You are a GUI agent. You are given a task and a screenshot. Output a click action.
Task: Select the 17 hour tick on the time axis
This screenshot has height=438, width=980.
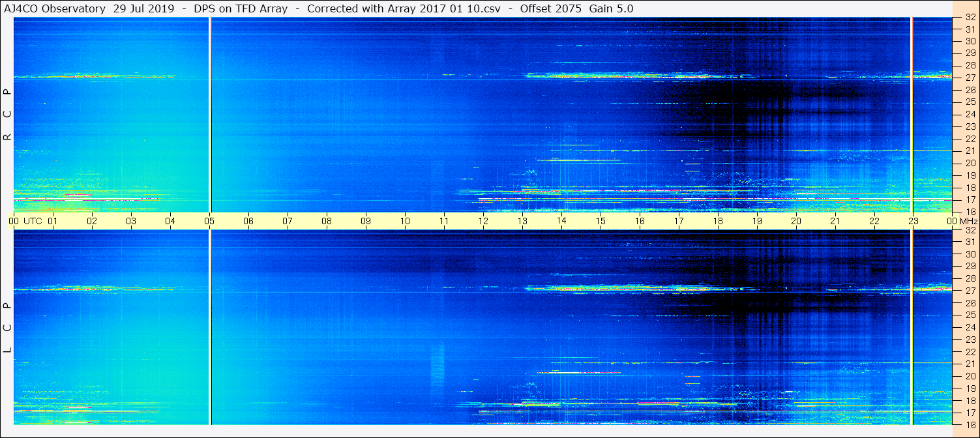point(679,221)
